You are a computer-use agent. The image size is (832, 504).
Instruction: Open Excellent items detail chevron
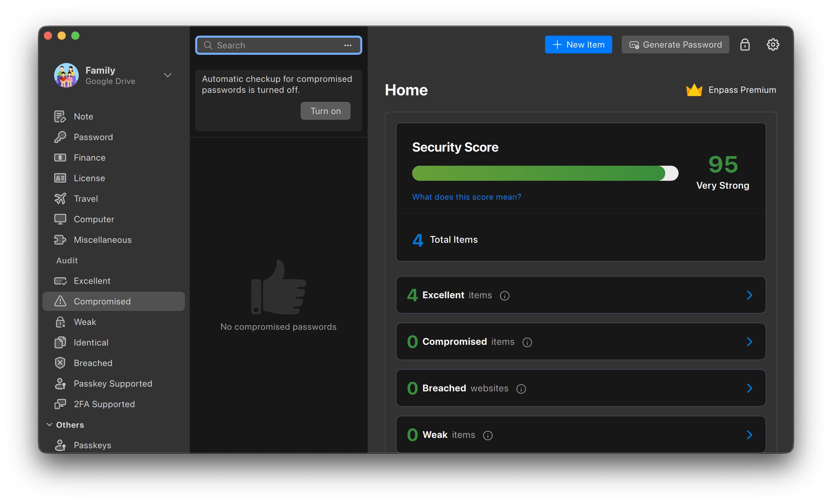click(749, 295)
